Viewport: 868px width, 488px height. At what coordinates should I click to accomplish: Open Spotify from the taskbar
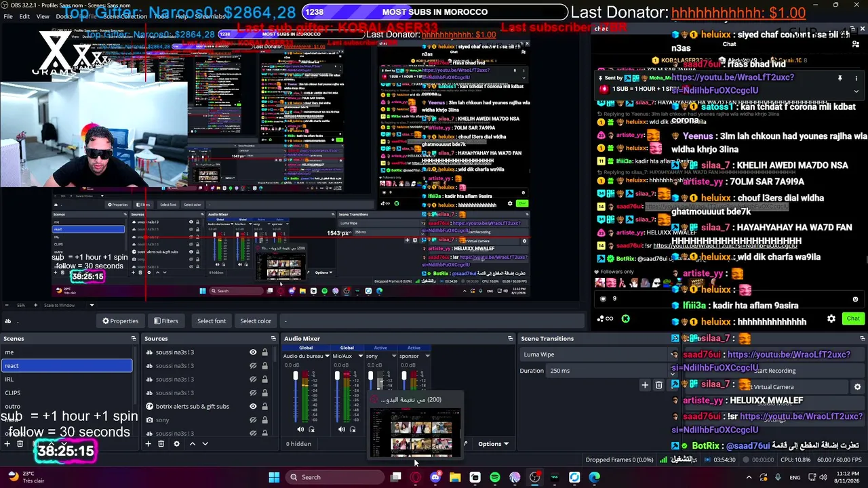point(495,477)
